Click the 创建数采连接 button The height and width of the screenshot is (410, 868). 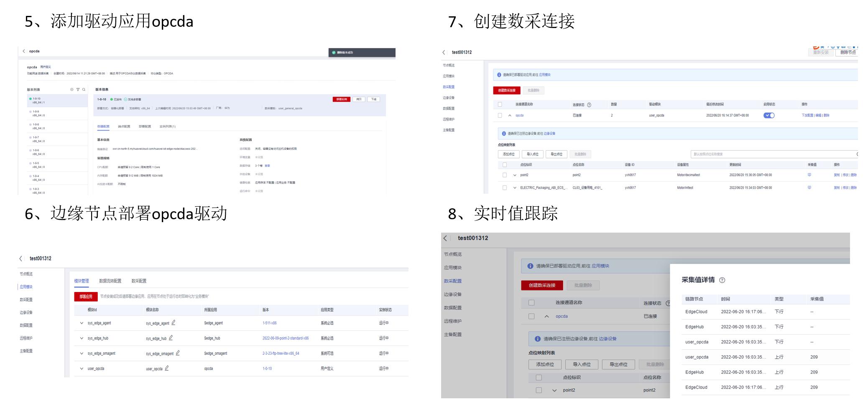coord(507,90)
